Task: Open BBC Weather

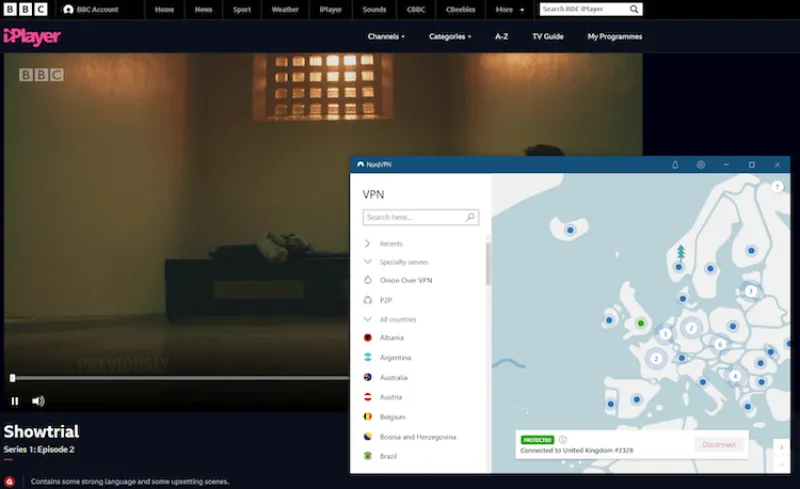Action: click(285, 9)
